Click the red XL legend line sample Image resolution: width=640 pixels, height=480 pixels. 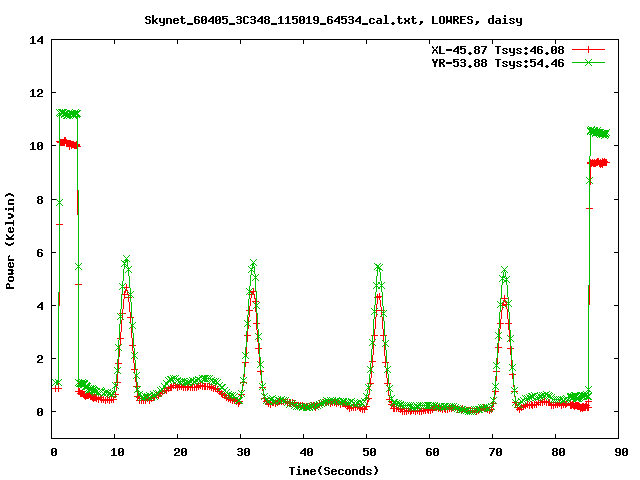coord(588,50)
